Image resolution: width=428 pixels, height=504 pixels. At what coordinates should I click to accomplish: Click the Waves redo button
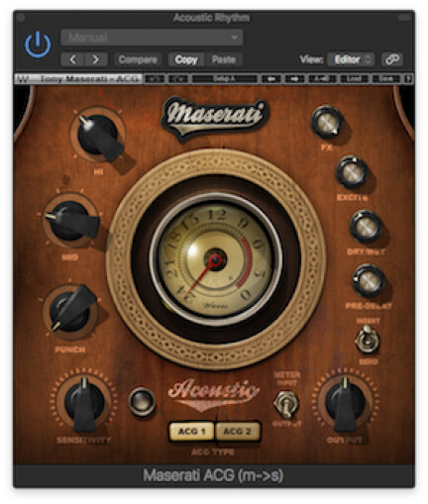[x=178, y=79]
